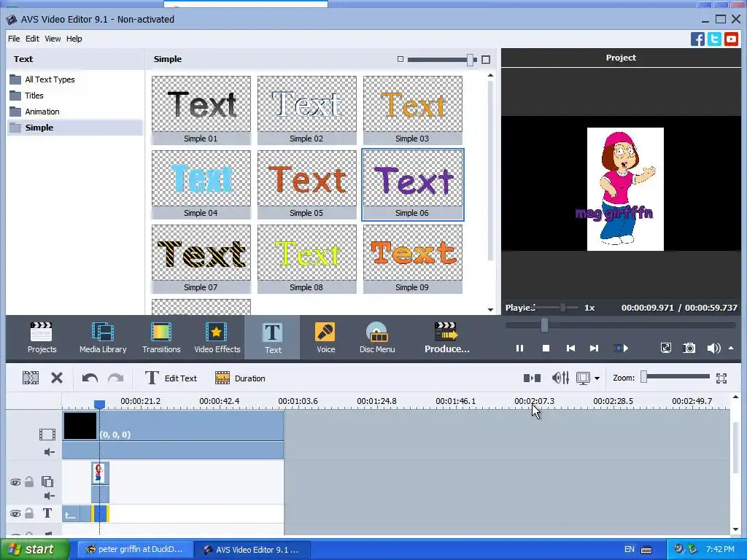The image size is (747, 560).
Task: Choose the Simple 03 text preset
Action: (413, 110)
